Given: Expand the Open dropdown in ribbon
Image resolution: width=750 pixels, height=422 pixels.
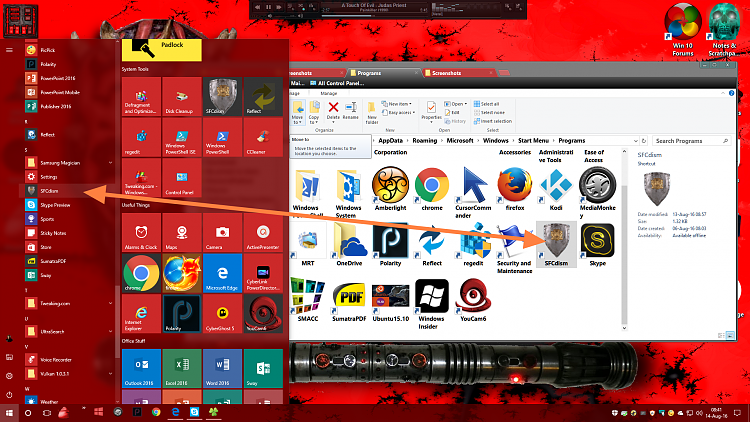Looking at the screenshot, I should click(x=456, y=104).
